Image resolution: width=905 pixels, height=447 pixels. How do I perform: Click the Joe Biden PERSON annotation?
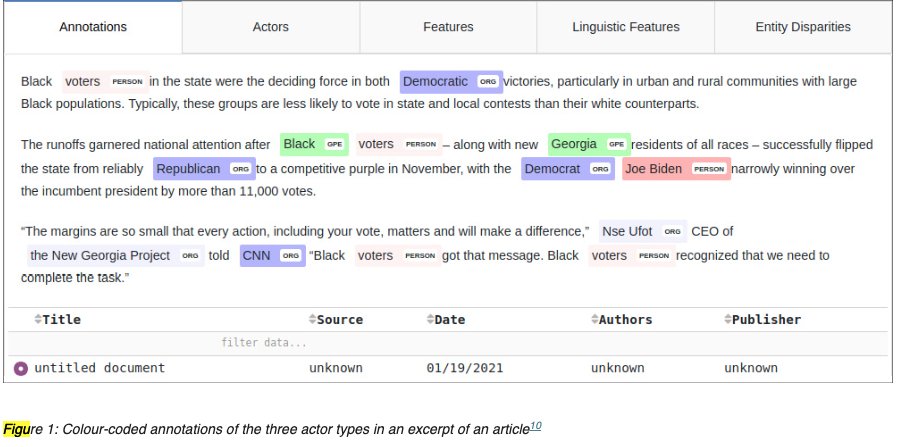pos(676,169)
